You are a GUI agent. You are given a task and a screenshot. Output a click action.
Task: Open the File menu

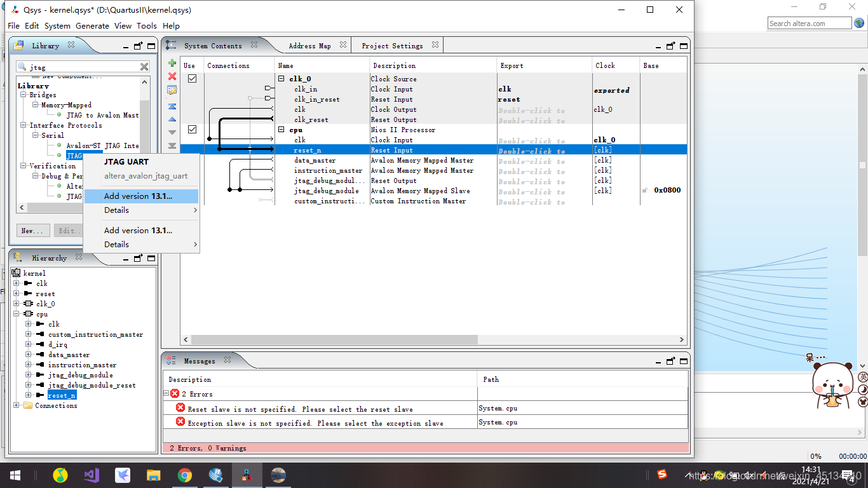(x=13, y=26)
